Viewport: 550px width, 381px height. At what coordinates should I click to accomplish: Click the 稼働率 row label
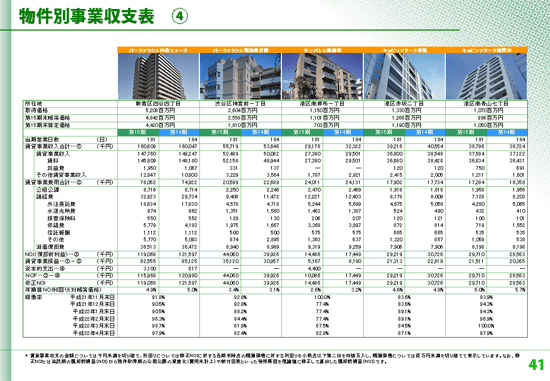(33, 297)
